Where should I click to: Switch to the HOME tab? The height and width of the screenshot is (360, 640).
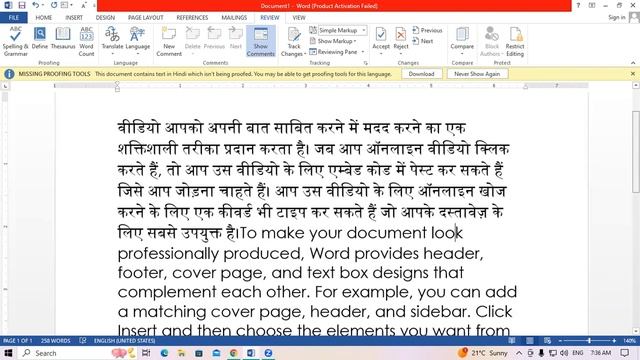[43, 18]
